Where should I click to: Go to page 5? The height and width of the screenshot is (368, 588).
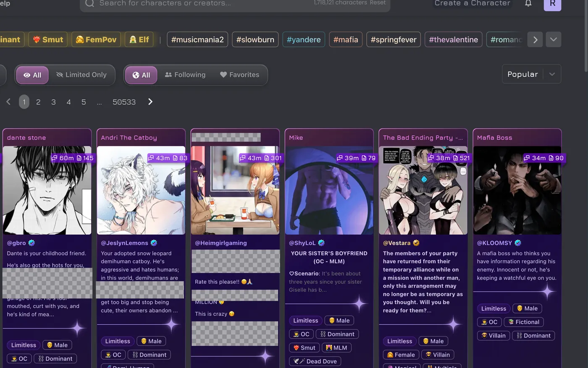point(84,102)
